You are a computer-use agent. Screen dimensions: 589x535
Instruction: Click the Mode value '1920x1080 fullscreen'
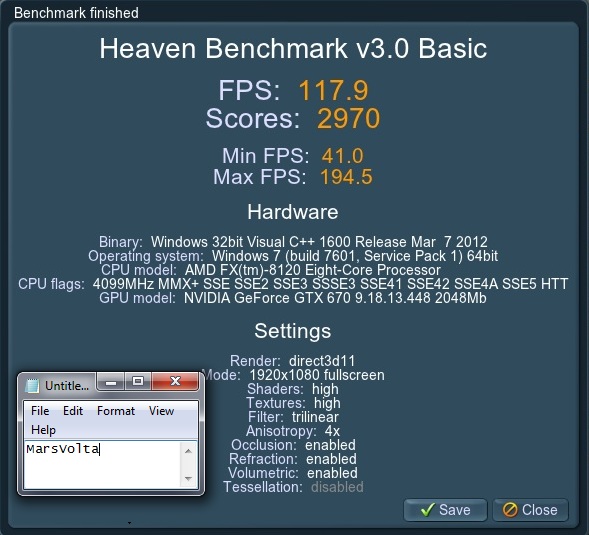coord(317,375)
